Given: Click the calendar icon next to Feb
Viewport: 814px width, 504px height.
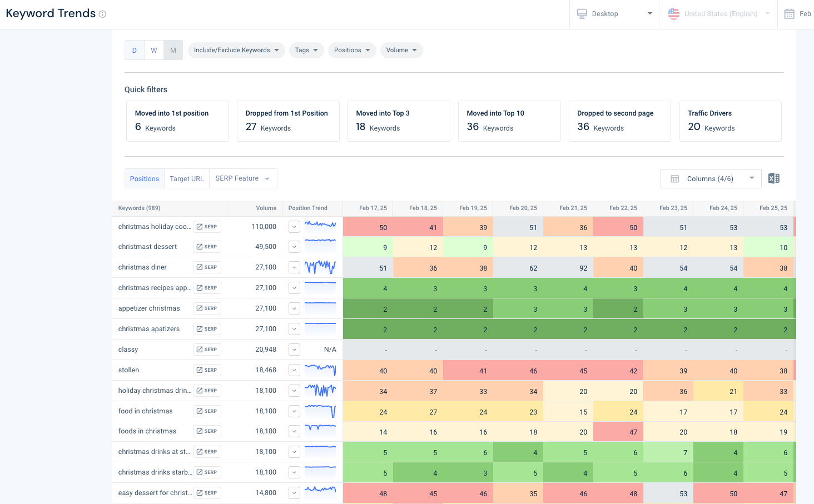Looking at the screenshot, I should coord(789,13).
